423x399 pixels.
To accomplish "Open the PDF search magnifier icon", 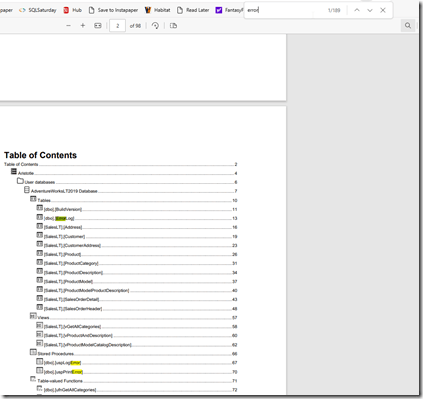I will pos(408,26).
